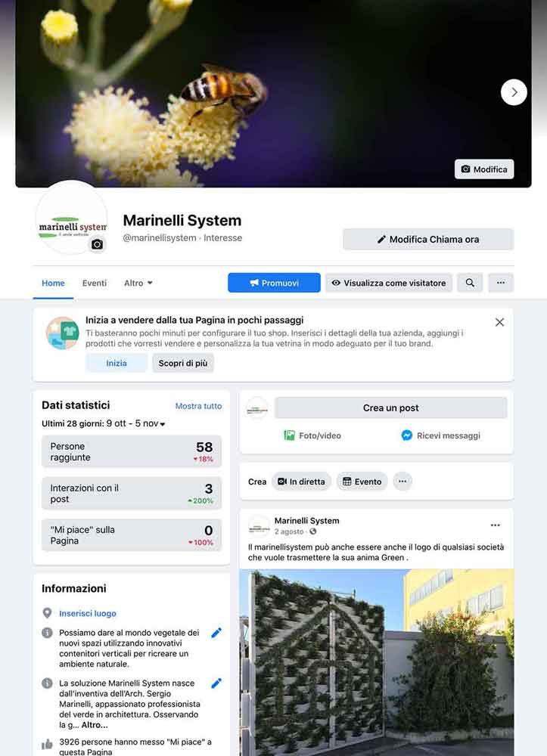Open the Ultimi 28 giorni date range dropdown
The width and height of the screenshot is (547, 756).
pos(103,423)
